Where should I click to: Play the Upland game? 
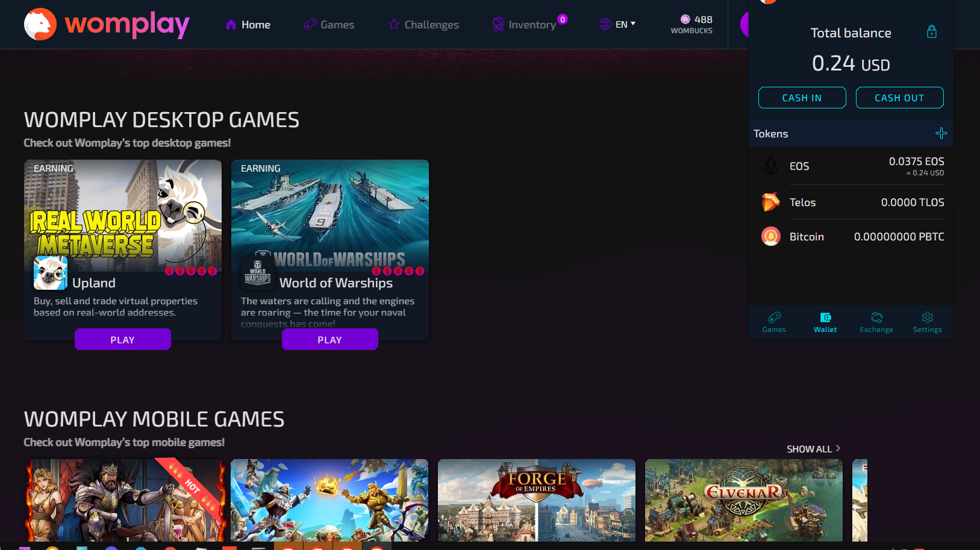[123, 339]
